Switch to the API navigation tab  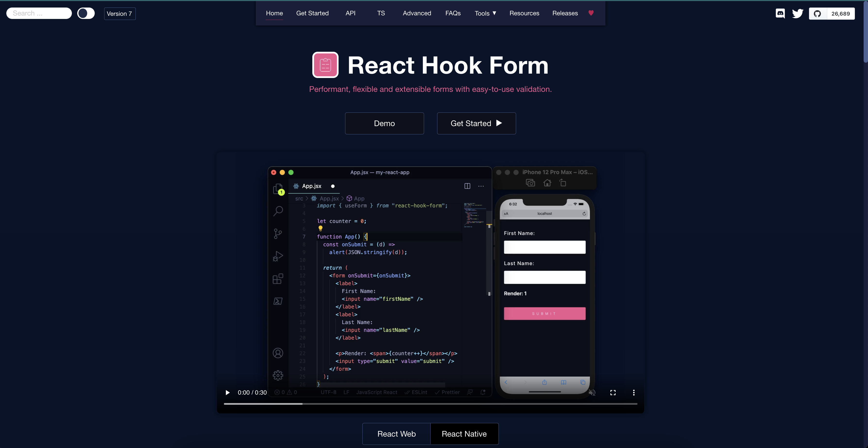click(350, 13)
